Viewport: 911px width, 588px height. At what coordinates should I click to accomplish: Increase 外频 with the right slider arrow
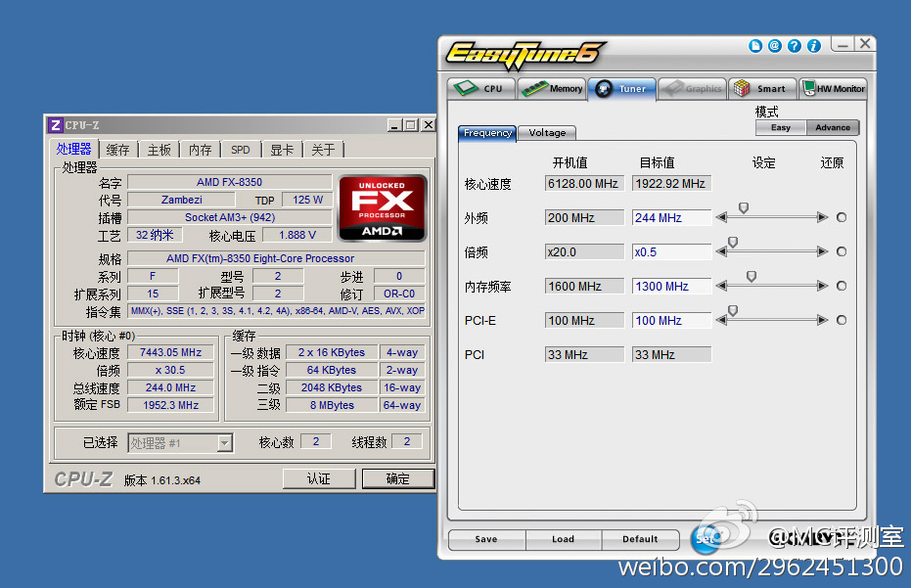click(823, 217)
